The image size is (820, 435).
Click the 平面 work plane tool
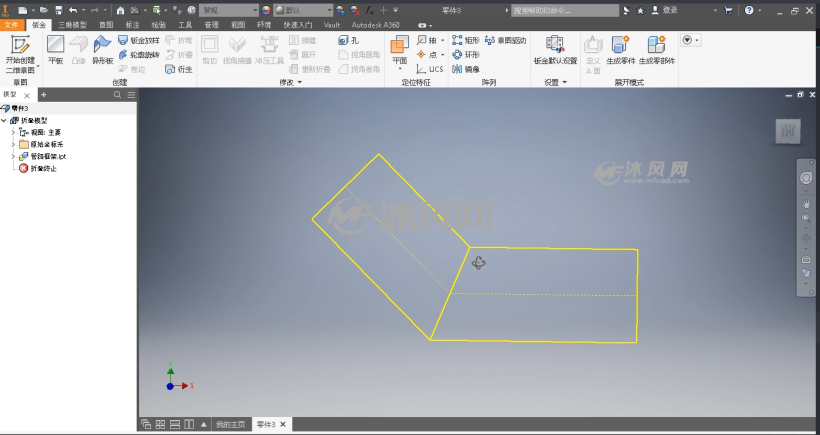[400, 50]
